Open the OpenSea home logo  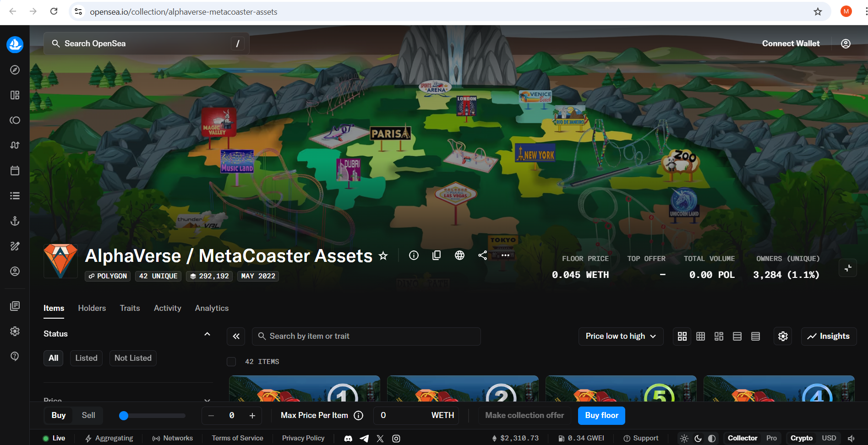click(x=15, y=44)
